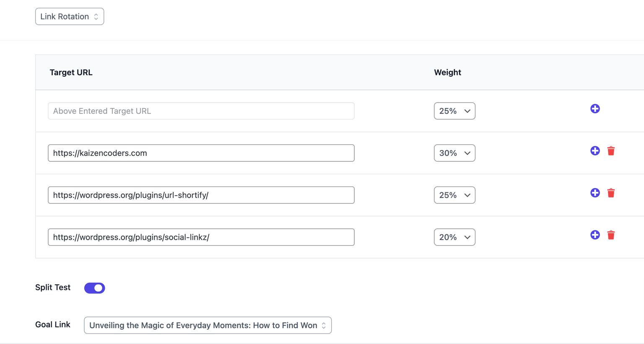Open the 25% weight dropdown for url-shortify
The image size is (644, 344).
pyautogui.click(x=454, y=195)
